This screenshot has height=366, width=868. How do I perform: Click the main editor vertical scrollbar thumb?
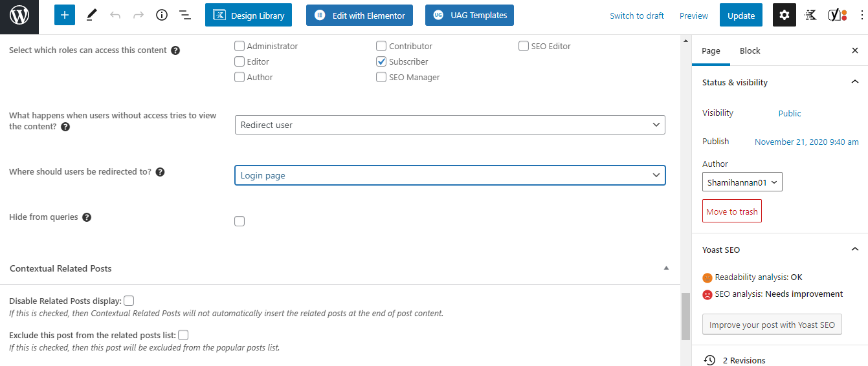click(x=685, y=317)
